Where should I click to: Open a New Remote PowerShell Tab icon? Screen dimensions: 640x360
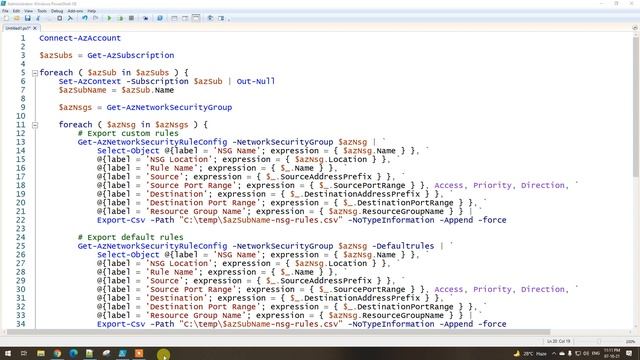click(145, 18)
